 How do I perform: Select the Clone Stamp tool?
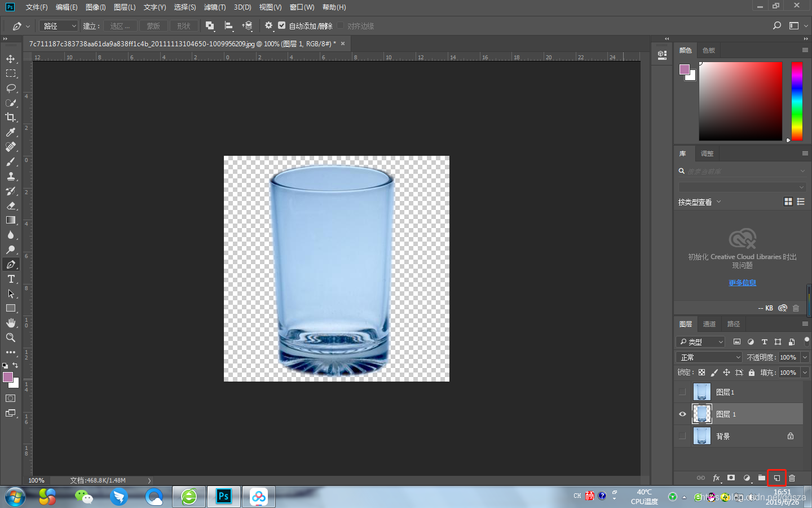[x=11, y=176]
